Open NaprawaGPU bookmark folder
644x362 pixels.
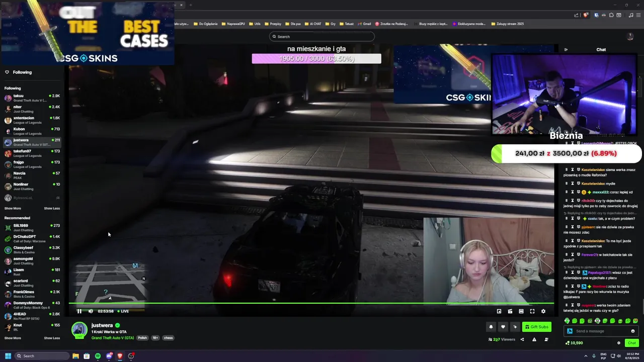pyautogui.click(x=233, y=24)
